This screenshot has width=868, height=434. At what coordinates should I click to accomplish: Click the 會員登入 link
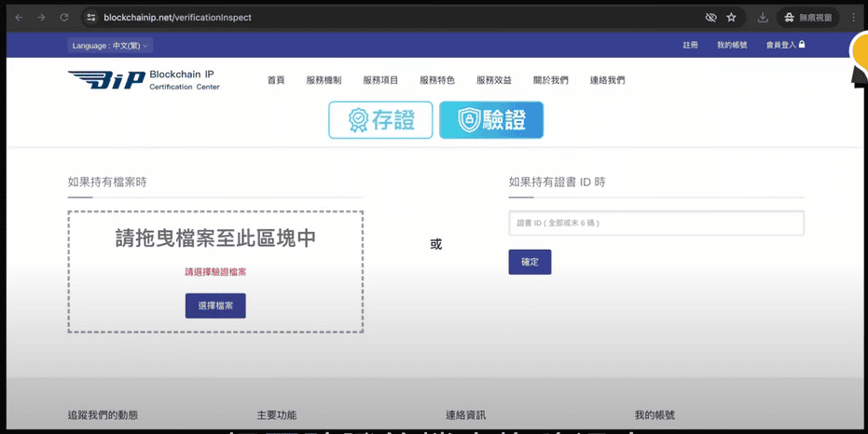(x=785, y=45)
